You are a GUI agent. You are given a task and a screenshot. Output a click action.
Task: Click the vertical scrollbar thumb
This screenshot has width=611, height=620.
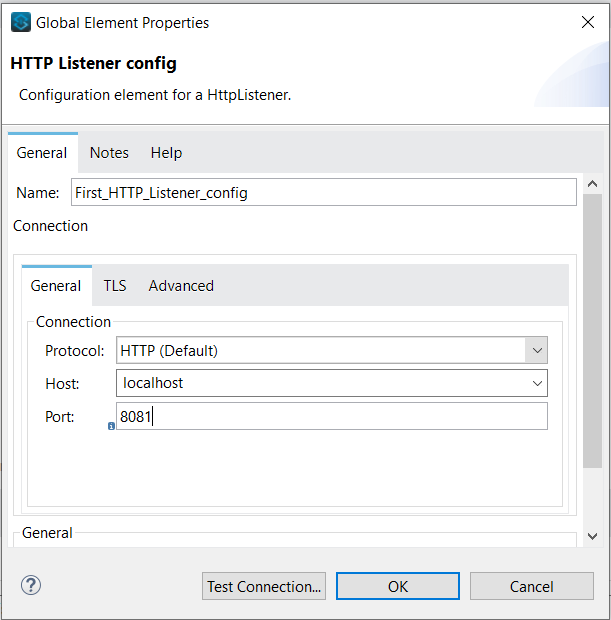tap(591, 330)
